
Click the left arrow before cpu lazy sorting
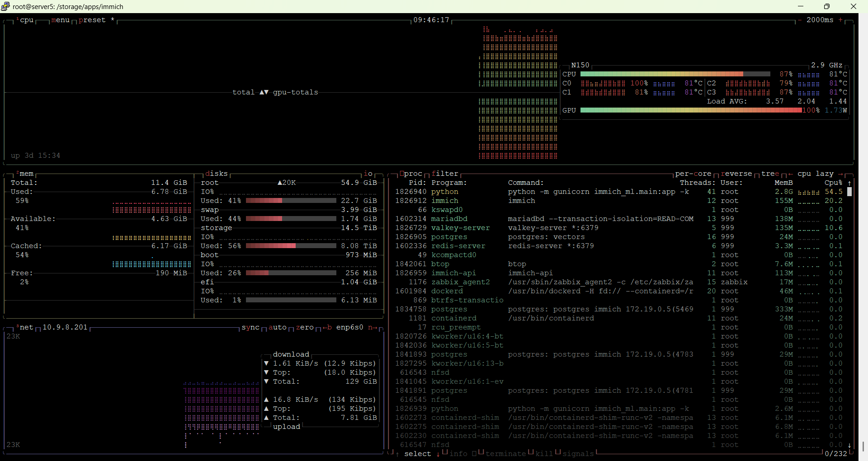[x=791, y=174]
